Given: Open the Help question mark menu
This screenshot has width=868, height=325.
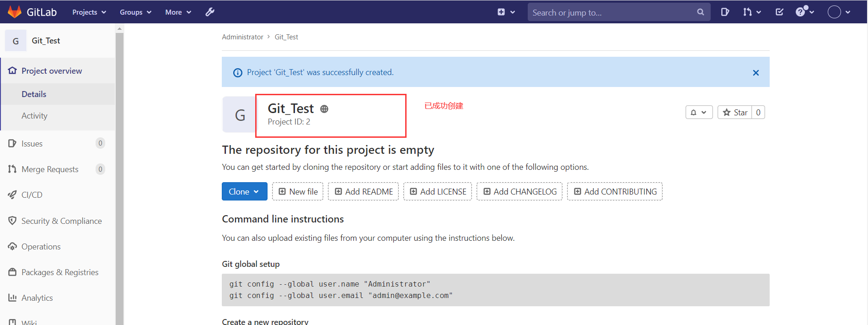Looking at the screenshot, I should pyautogui.click(x=804, y=12).
